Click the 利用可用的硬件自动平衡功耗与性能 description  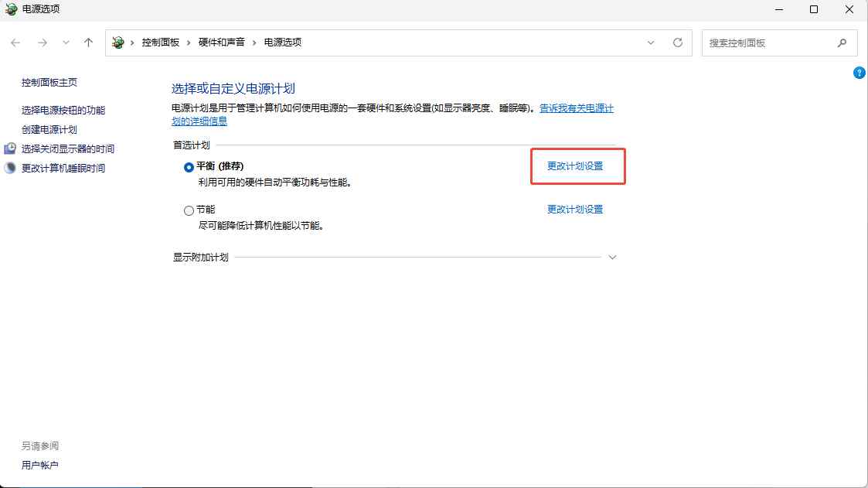(x=275, y=183)
